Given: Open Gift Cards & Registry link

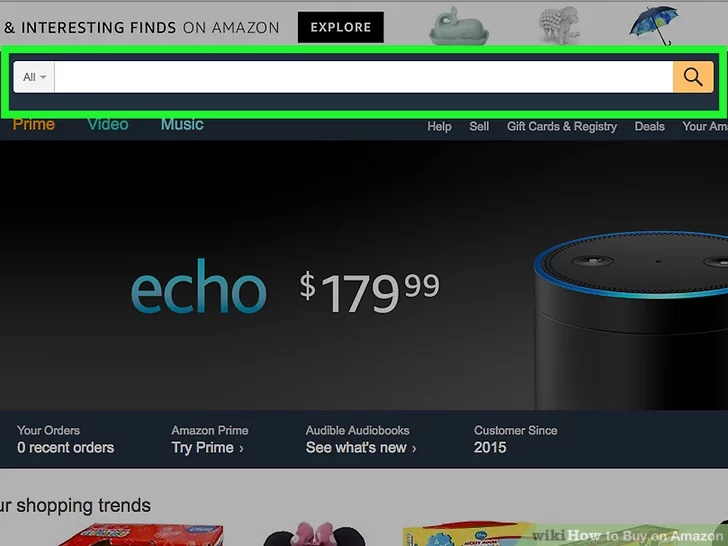Looking at the screenshot, I should (562, 126).
